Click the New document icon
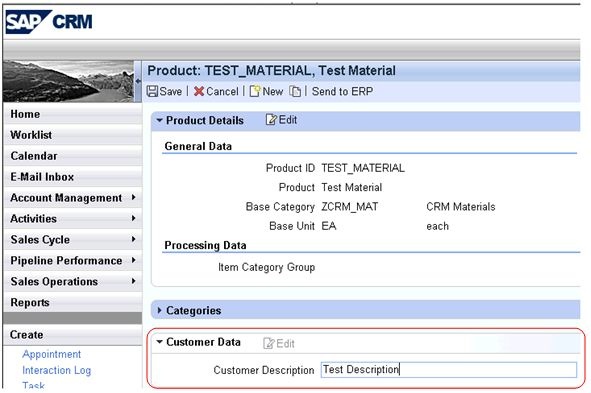 point(255,91)
